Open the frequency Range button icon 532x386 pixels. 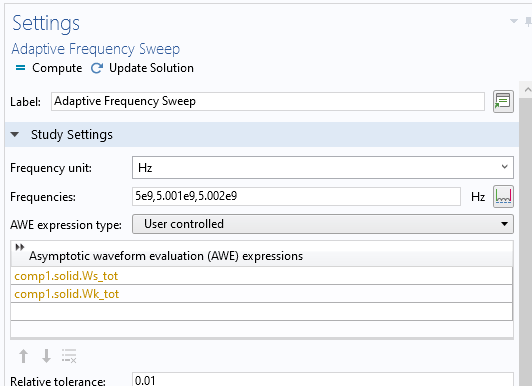point(503,196)
